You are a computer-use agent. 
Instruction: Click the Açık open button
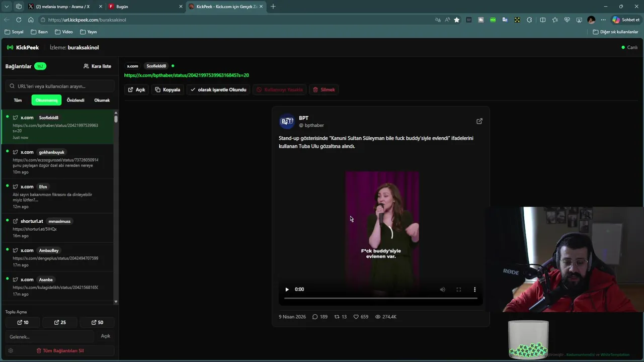point(136,89)
